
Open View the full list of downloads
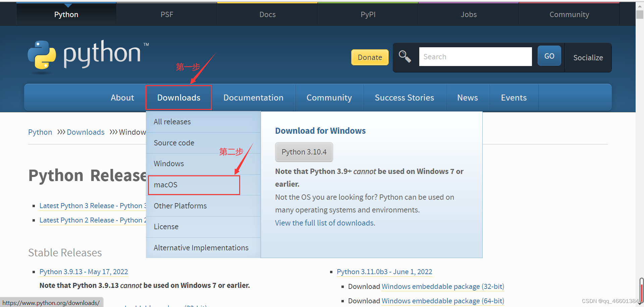click(325, 223)
